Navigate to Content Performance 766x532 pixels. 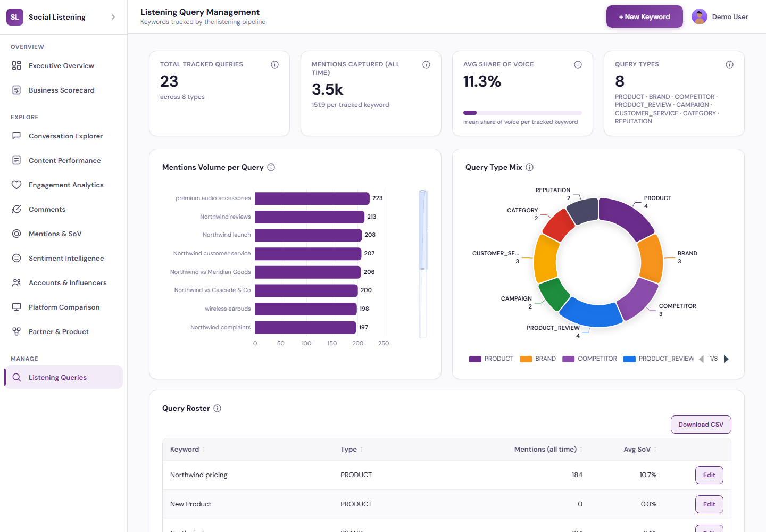(63, 160)
